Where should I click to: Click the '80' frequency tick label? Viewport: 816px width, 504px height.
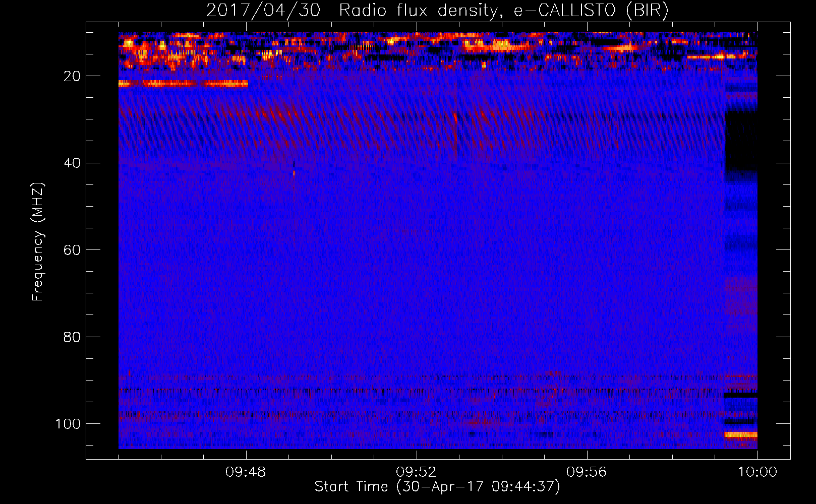tap(72, 337)
